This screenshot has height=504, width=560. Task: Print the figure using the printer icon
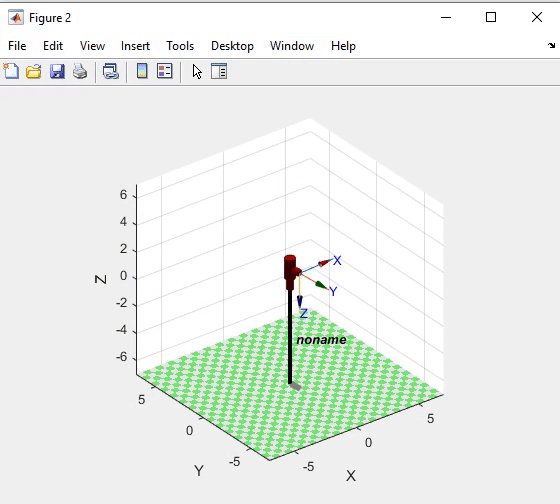[80, 71]
